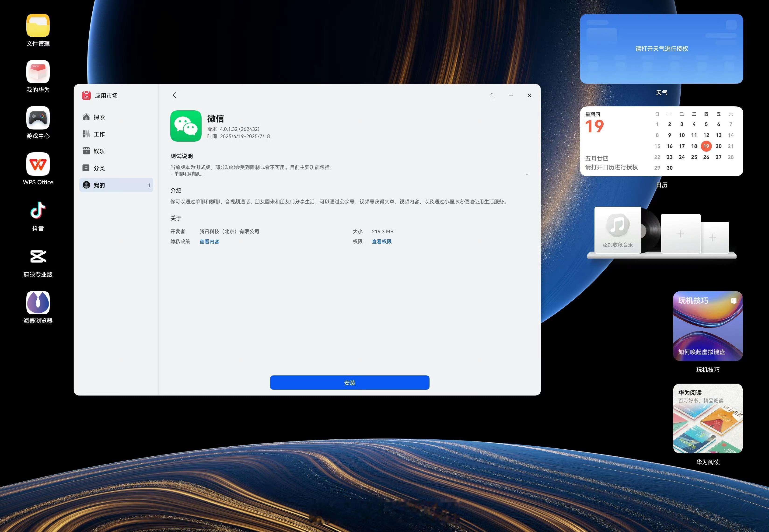The height and width of the screenshot is (532, 769).
Task: Click the 介绍 section heading
Action: [x=176, y=190]
